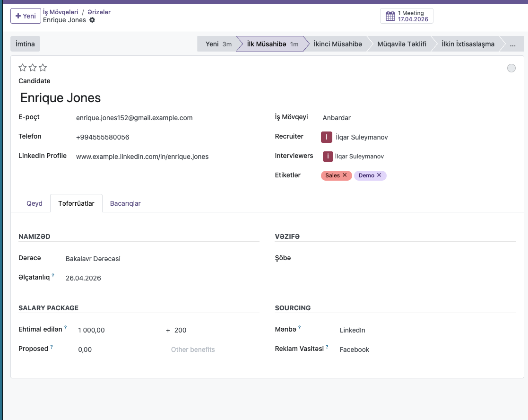
Task: Expand more stages with the ellipsis button
Action: click(512, 44)
